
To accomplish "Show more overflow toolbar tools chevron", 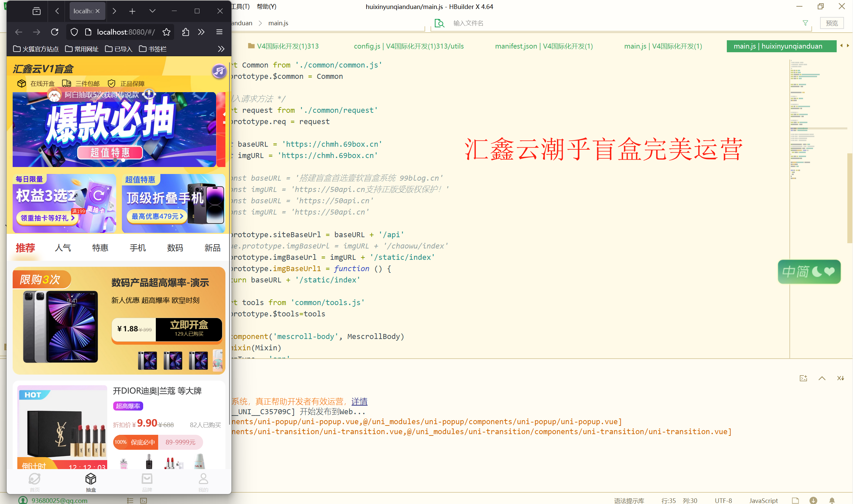I will [201, 32].
